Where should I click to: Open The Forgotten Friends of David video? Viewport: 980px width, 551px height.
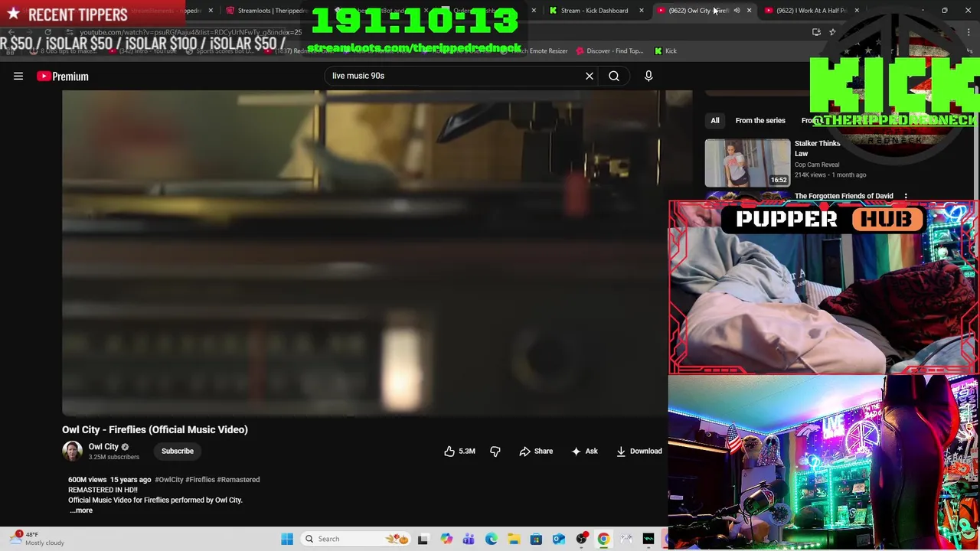point(844,196)
